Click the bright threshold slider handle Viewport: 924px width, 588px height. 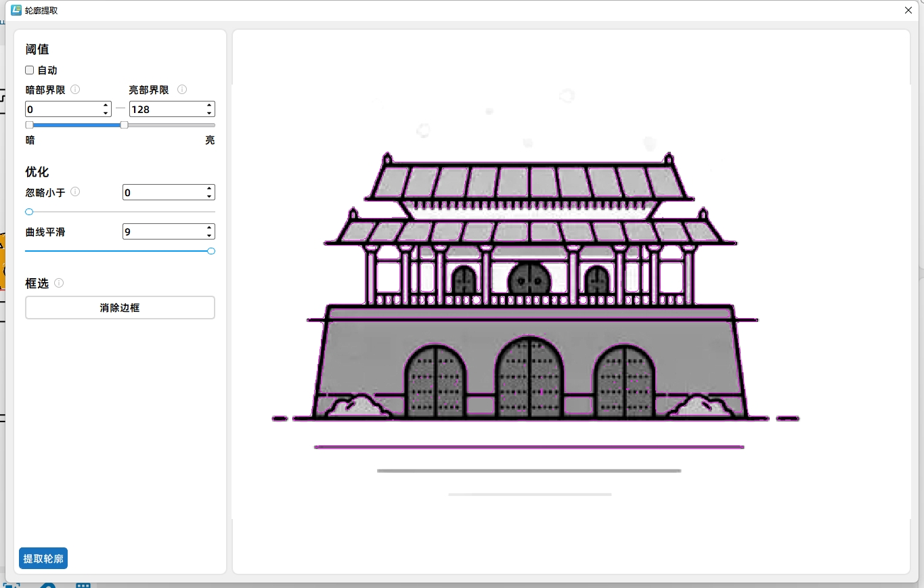click(123, 125)
